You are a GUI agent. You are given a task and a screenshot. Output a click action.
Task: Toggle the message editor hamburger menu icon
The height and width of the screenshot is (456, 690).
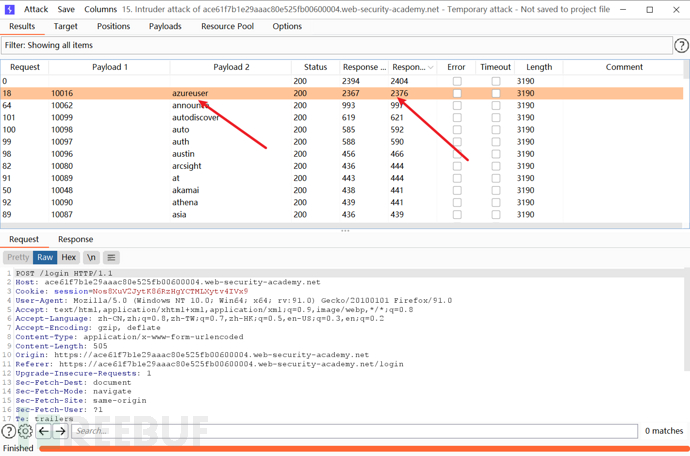(111, 257)
